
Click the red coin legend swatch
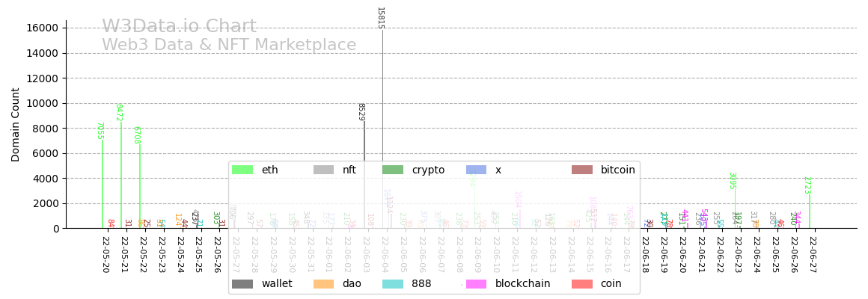click(581, 284)
